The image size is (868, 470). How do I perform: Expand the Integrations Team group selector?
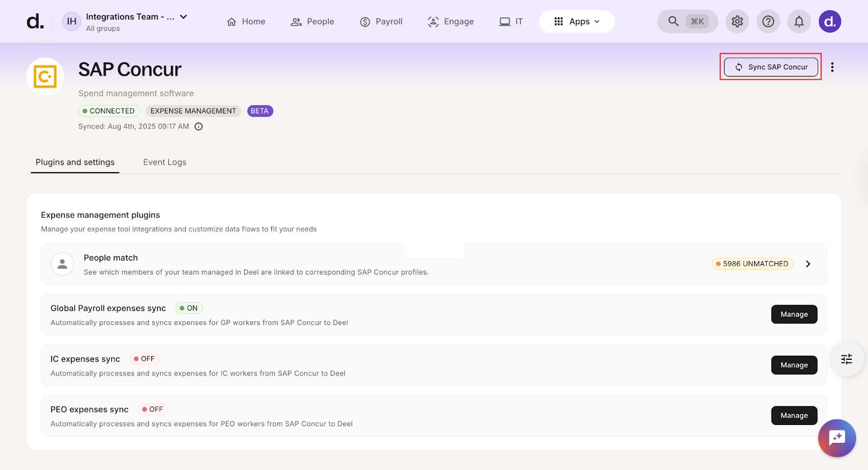[x=183, y=17]
